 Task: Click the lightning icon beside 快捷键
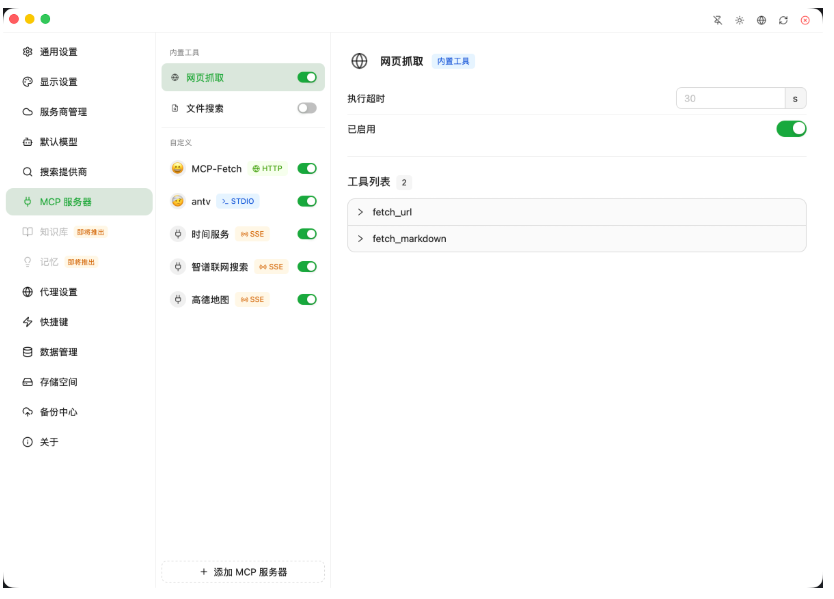[28, 322]
